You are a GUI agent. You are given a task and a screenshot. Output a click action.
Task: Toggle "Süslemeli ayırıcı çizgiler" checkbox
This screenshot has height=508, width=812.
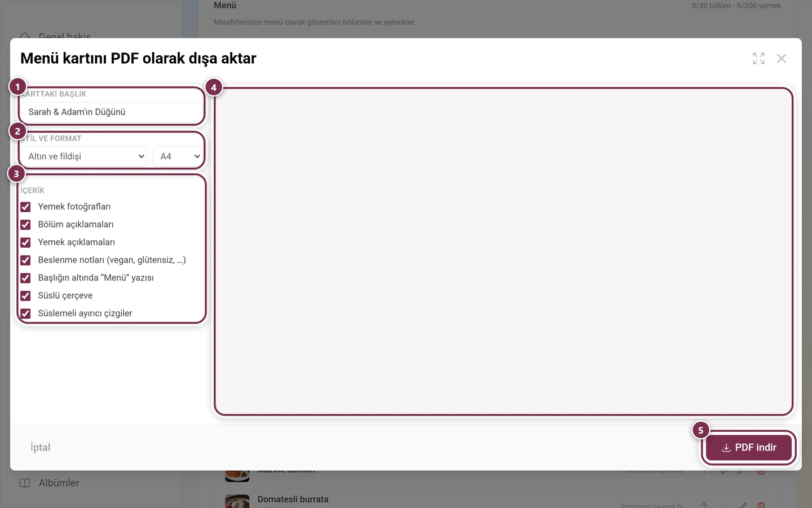point(25,314)
